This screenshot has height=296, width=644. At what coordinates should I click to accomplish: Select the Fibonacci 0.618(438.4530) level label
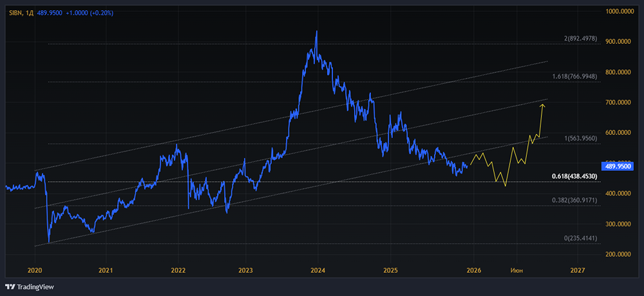573,176
